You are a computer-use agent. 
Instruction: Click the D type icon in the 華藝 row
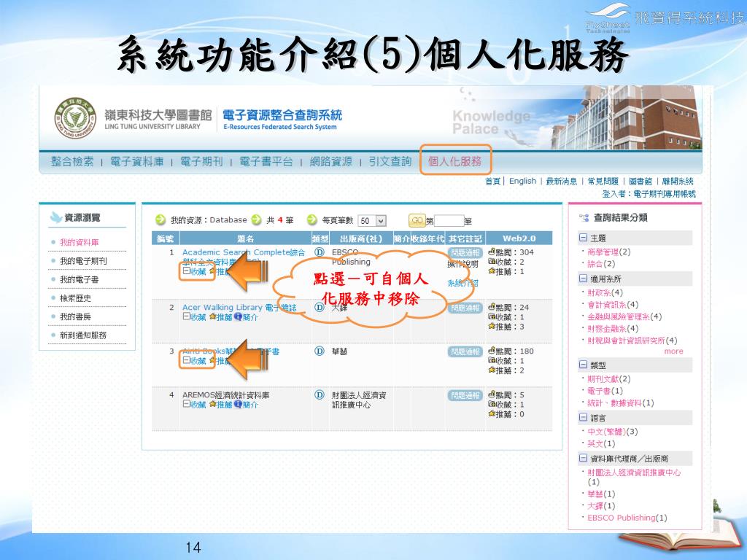click(320, 351)
